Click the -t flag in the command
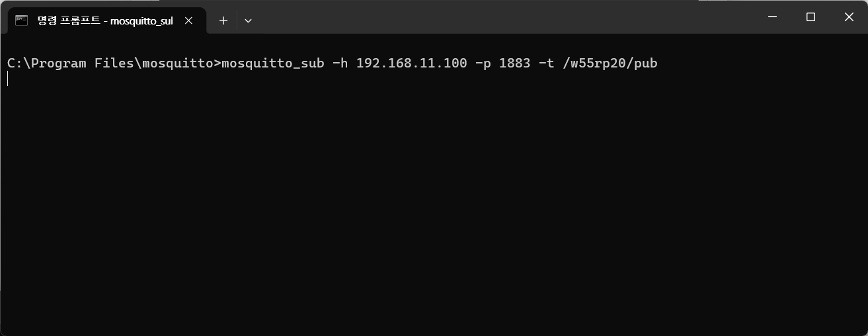 [546, 63]
